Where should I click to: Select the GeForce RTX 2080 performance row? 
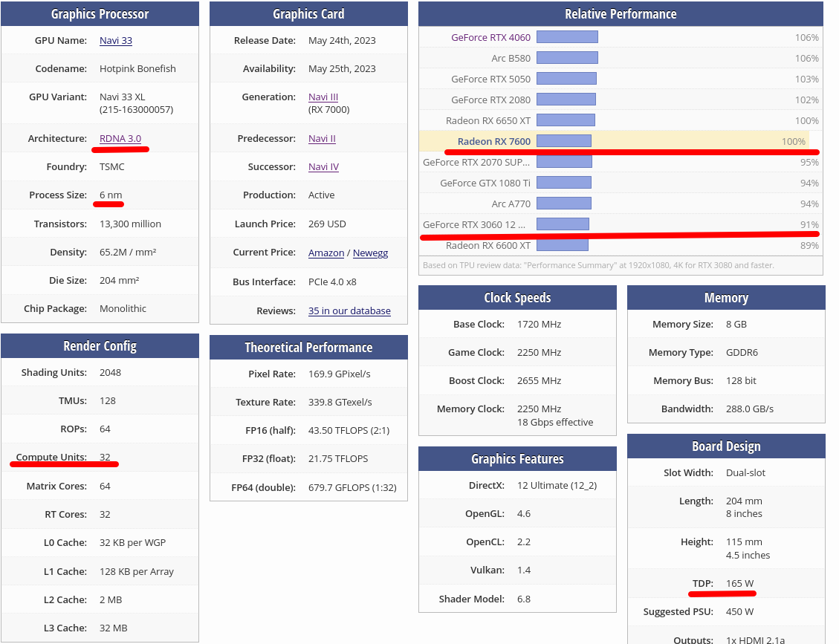621,100
